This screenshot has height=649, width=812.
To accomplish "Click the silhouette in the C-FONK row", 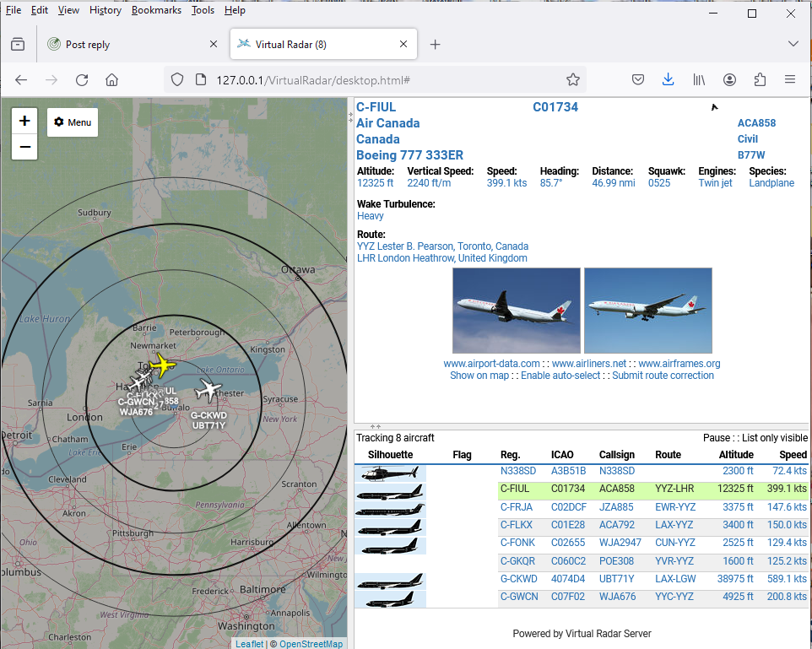I will [390, 545].
